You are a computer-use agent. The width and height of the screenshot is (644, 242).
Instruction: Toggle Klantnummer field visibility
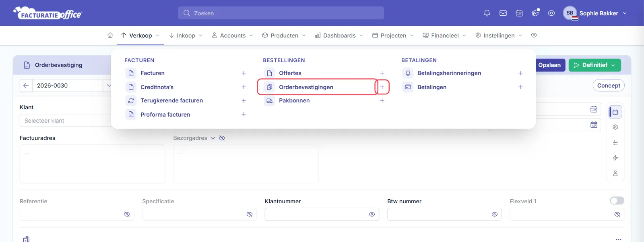click(x=372, y=215)
